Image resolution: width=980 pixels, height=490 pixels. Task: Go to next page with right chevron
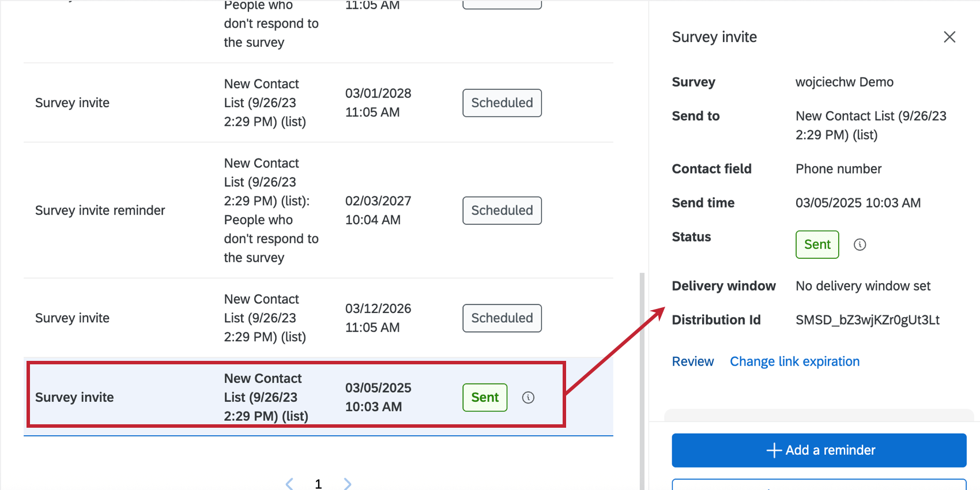(x=348, y=484)
